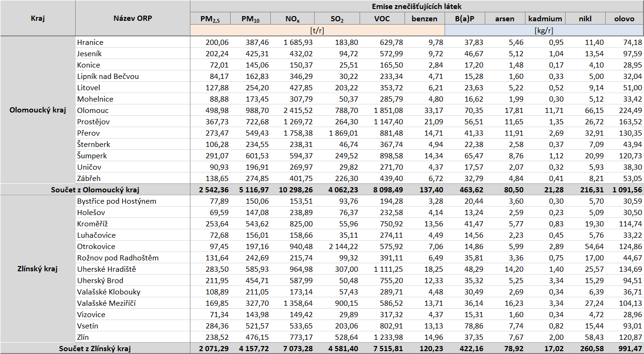The width and height of the screenshot is (644, 354).
Task: Click Olomouc NOx value 2 415,52
Action: coord(298,110)
